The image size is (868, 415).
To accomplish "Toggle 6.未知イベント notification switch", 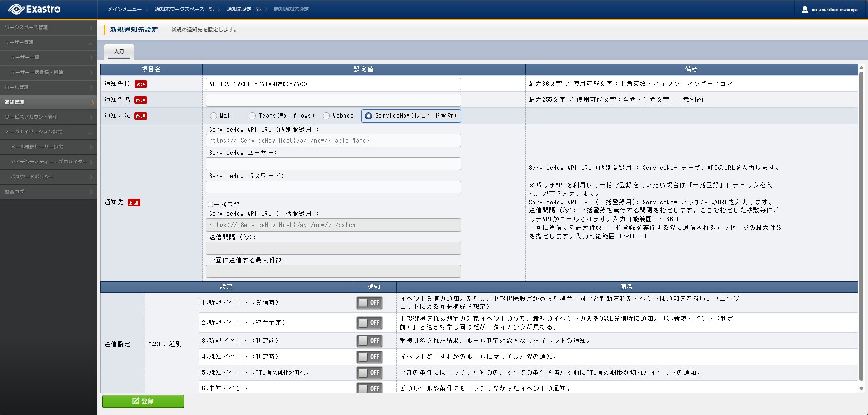I will [x=369, y=388].
